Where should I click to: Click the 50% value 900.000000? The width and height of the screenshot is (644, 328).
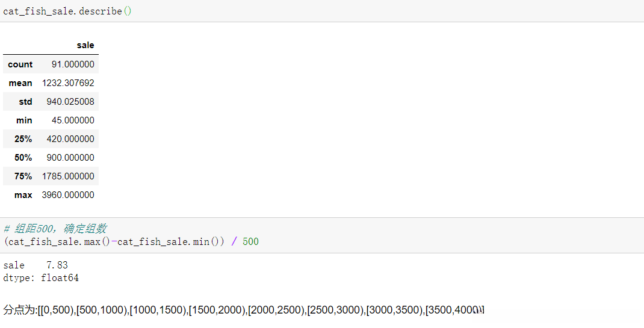point(70,158)
